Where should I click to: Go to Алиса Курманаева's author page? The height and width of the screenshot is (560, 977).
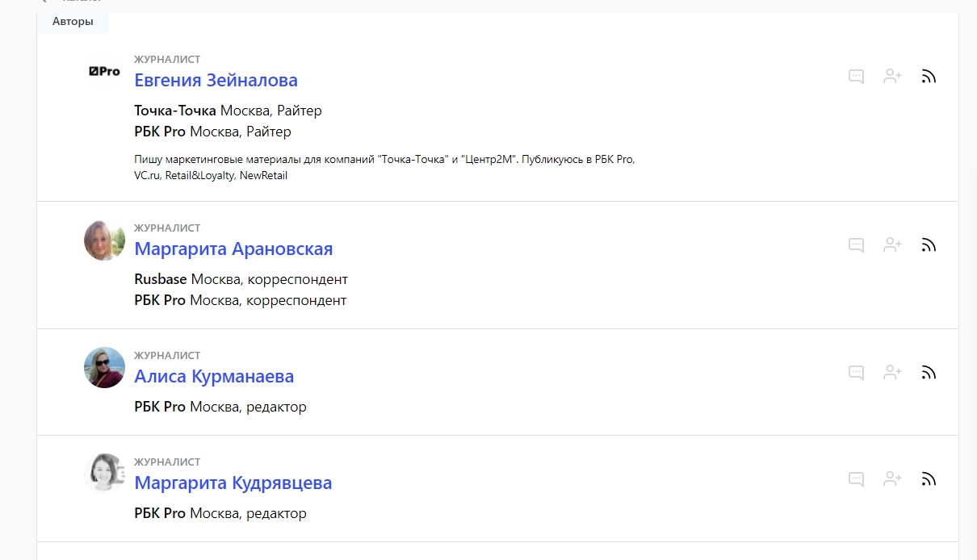(214, 377)
